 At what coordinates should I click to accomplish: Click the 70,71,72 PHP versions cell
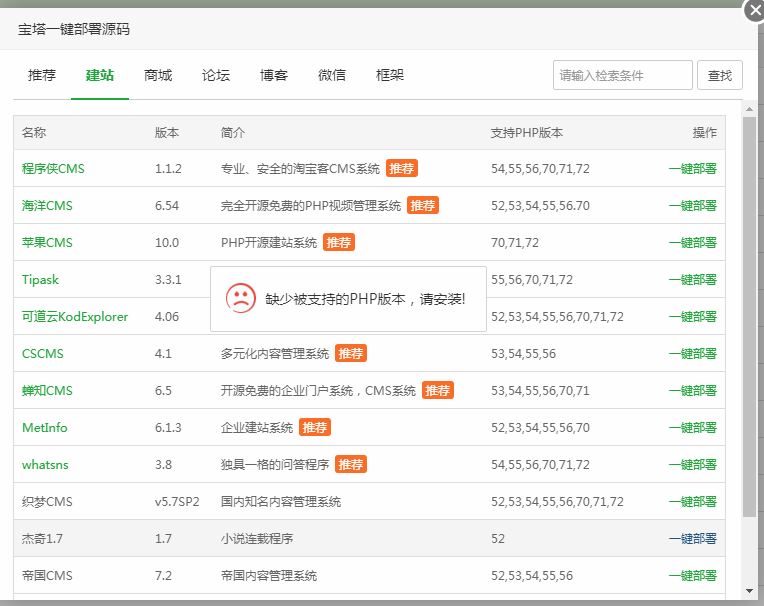pyautogui.click(x=515, y=243)
